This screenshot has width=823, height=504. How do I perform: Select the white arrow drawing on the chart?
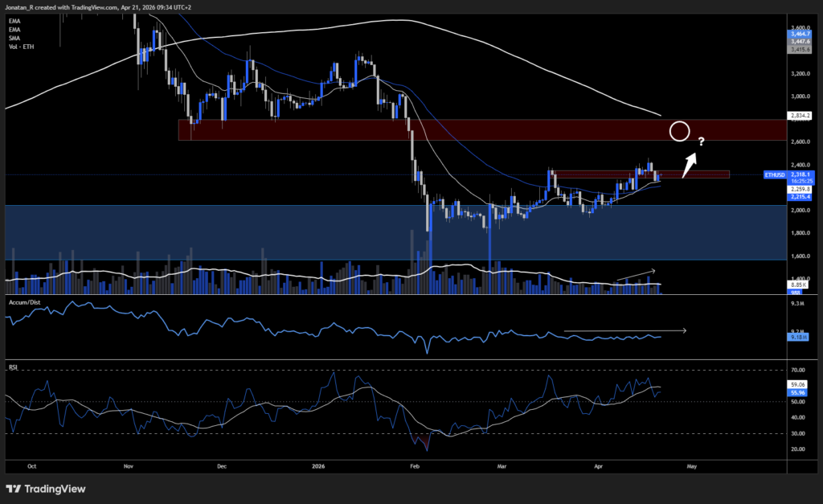[689, 161]
